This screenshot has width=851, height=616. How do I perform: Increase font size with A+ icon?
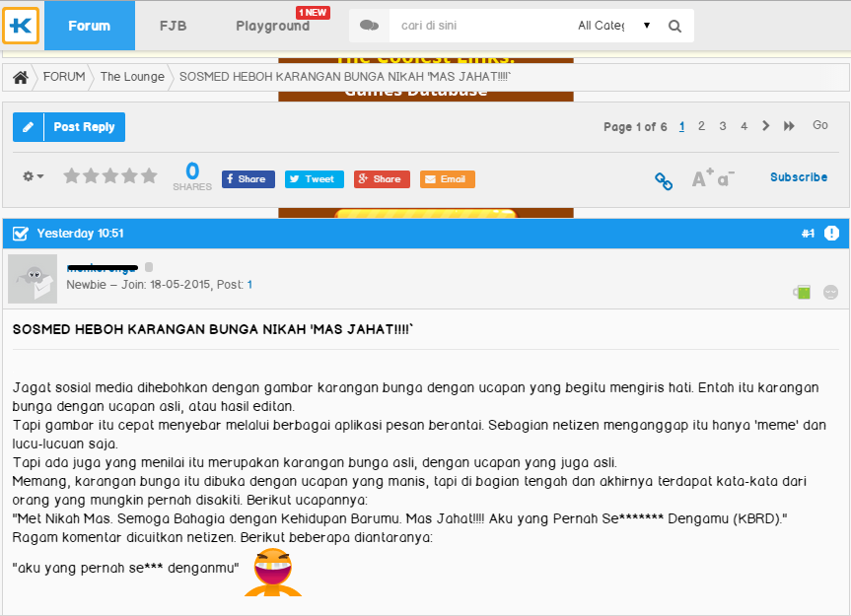(702, 178)
